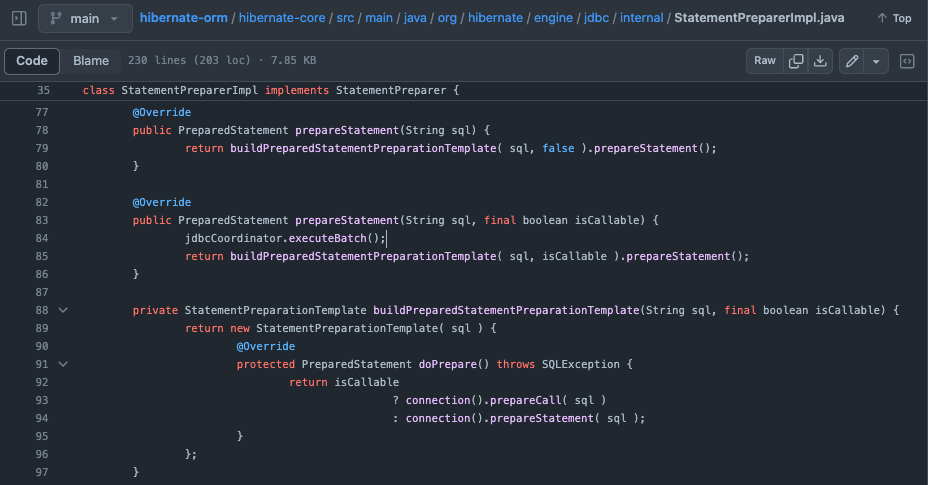Click the branch icon on main button
The width and height of the screenshot is (928, 485).
coord(56,18)
